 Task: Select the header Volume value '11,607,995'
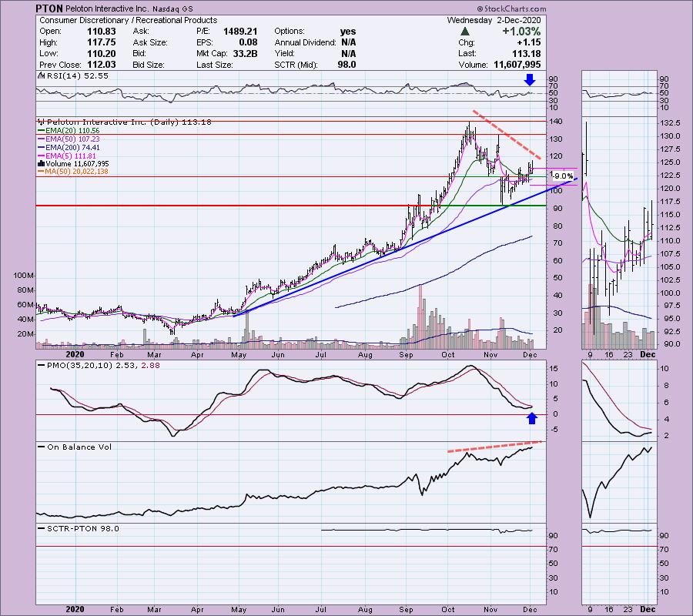517,65
